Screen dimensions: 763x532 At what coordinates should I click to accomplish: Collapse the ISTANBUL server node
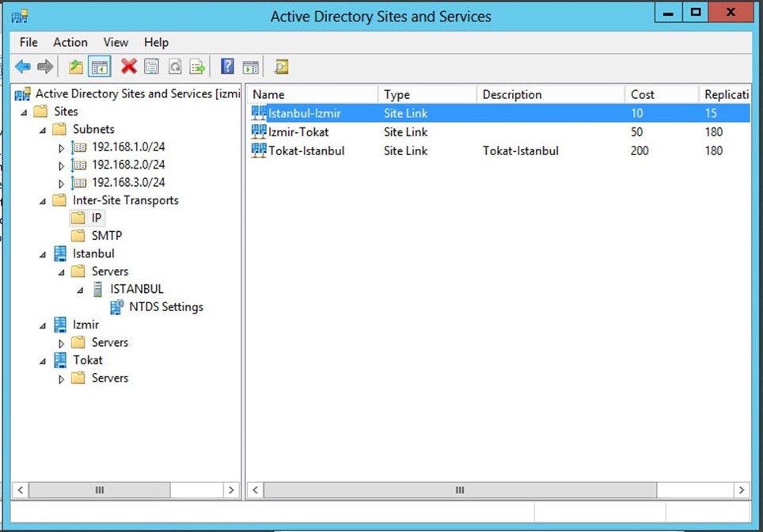[80, 291]
